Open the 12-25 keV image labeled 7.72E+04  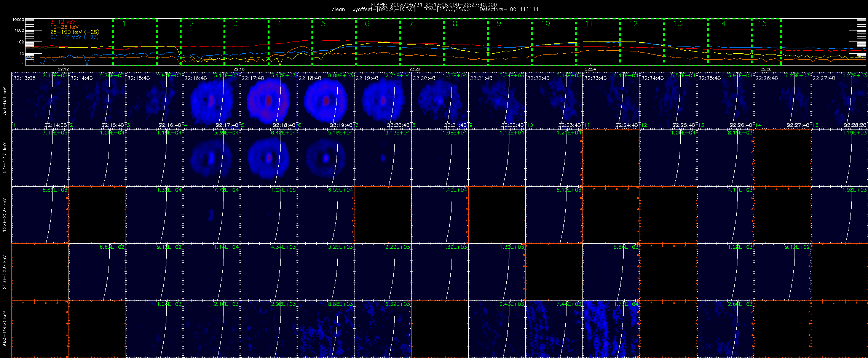(x=211, y=215)
